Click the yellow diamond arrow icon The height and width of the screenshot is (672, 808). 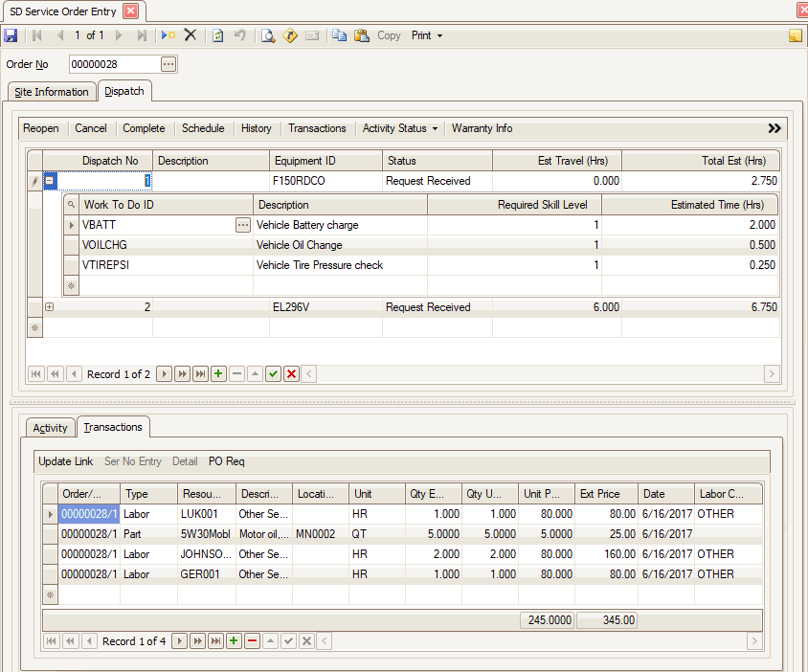pyautogui.click(x=290, y=35)
